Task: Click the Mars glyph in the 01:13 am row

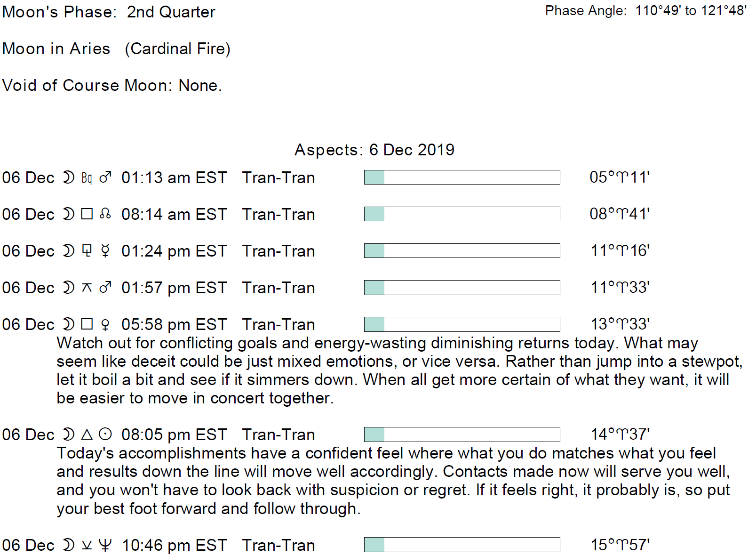Action: (x=105, y=177)
